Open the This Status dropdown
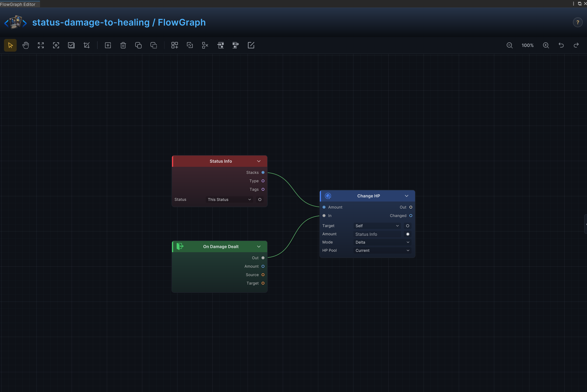Viewport: 587px width, 392px height. click(x=229, y=199)
